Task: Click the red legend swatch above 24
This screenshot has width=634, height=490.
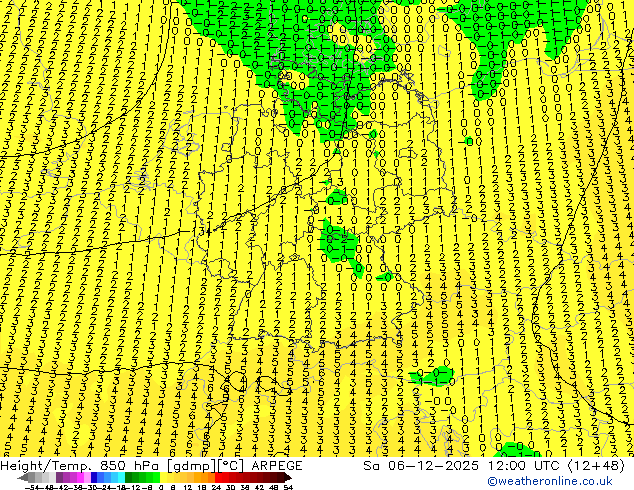Action: tap(218, 477)
